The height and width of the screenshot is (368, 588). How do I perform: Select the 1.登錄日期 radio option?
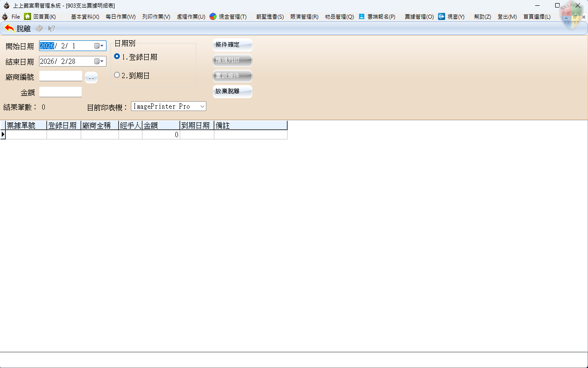point(117,57)
